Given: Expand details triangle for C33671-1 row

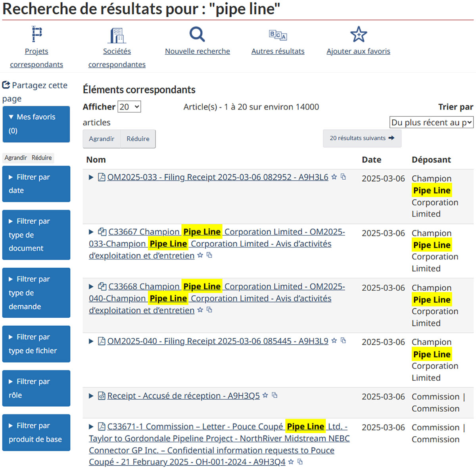Looking at the screenshot, I should 91,427.
